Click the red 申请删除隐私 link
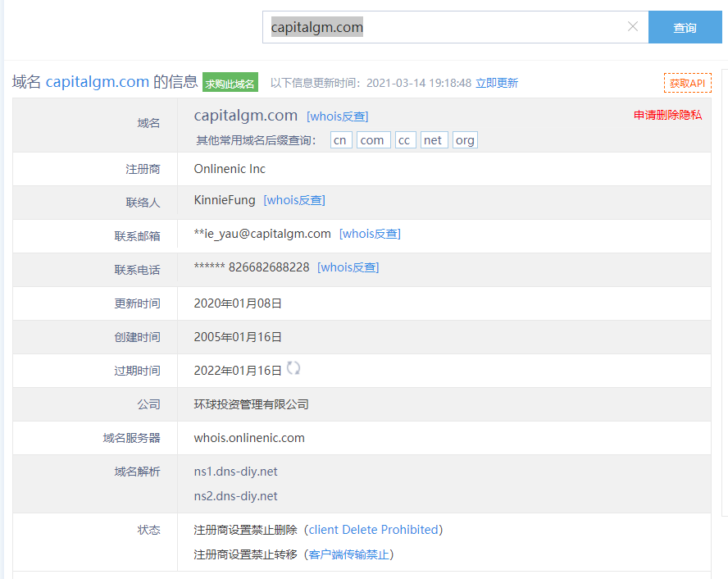 (x=667, y=115)
